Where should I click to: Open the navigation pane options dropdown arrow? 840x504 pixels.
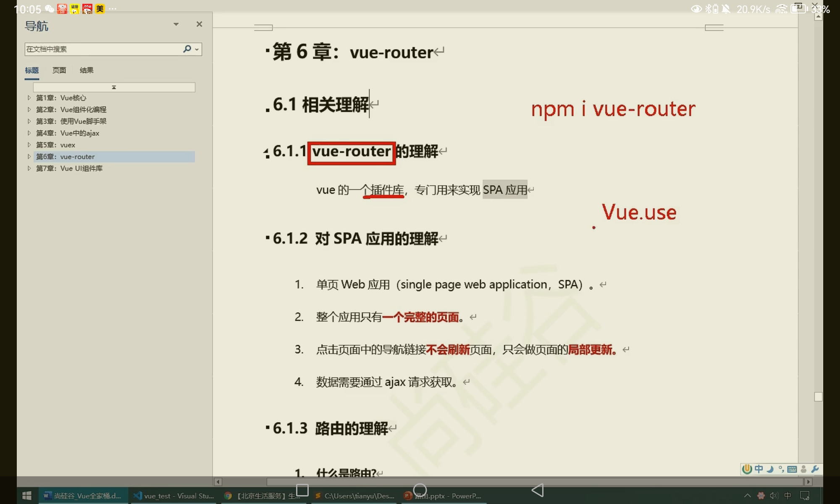(x=176, y=24)
